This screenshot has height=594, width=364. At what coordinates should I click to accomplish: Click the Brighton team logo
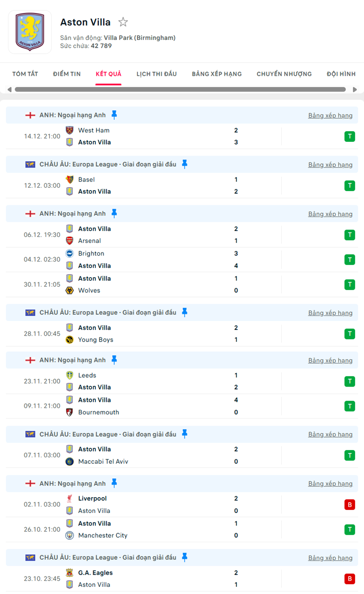69,254
